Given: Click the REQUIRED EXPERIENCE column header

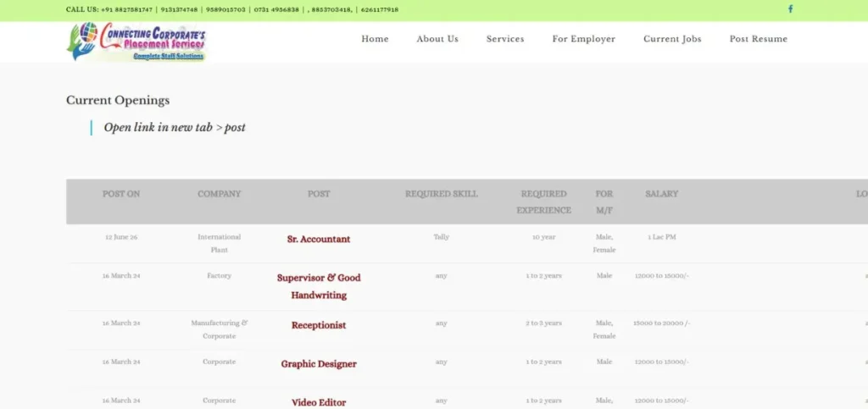Looking at the screenshot, I should pos(543,202).
